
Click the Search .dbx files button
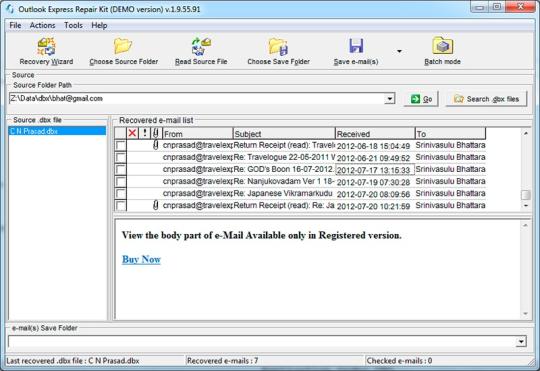[x=486, y=99]
